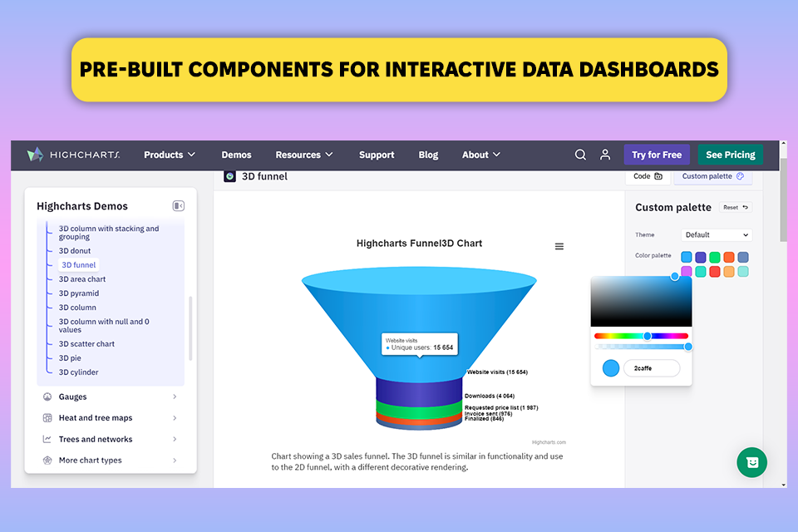Click the hue slider in color picker
798x532 pixels.
point(641,336)
